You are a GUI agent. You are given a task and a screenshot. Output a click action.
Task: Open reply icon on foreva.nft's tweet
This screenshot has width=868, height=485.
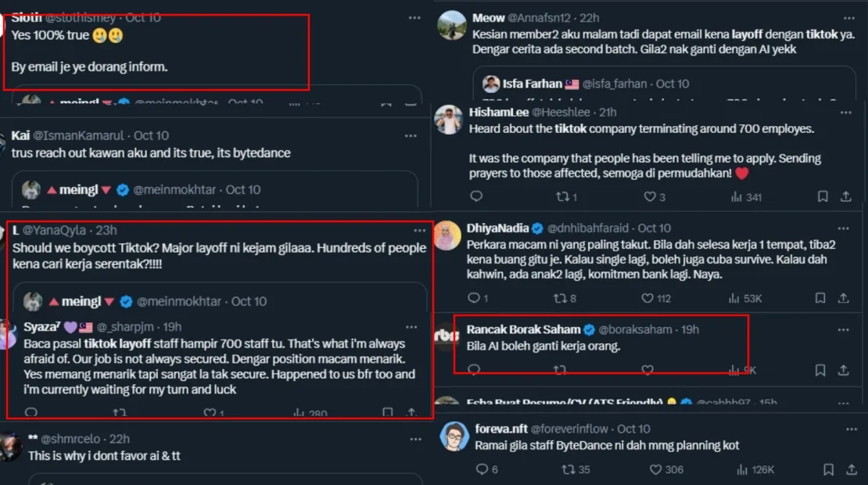[482, 469]
